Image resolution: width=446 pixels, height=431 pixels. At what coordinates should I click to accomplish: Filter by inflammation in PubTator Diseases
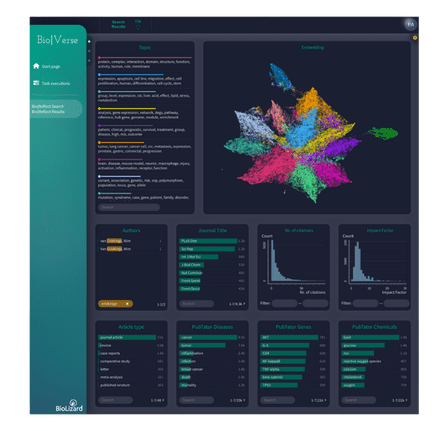tap(212, 353)
